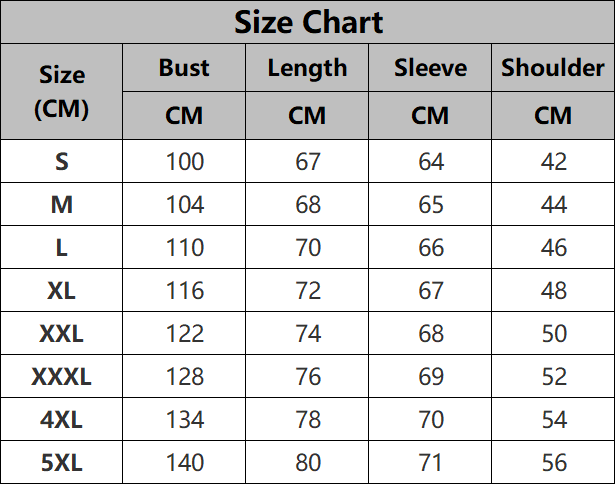Click the XXL size row label

62,334
